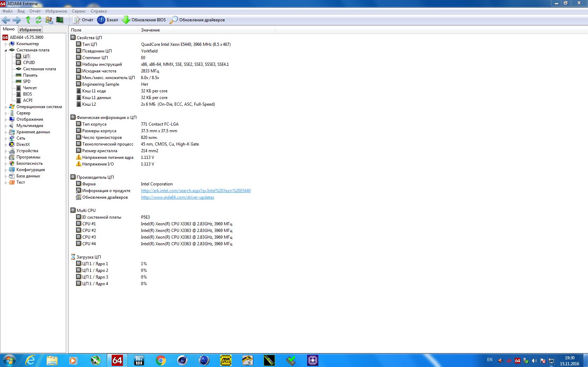The width and height of the screenshot is (588, 367).
Task: Open the aida64.com driver-updates link
Action: (178, 197)
